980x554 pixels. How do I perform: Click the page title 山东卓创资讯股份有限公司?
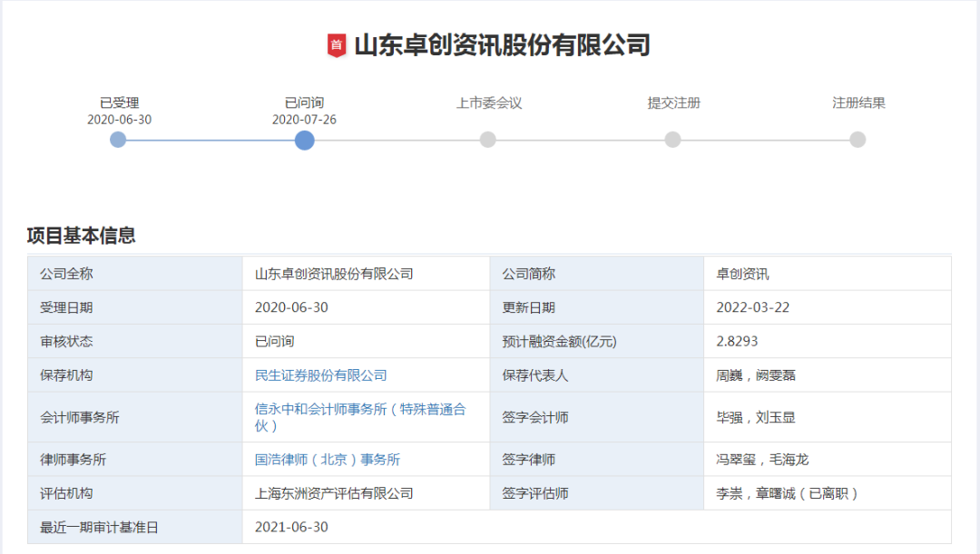(503, 45)
